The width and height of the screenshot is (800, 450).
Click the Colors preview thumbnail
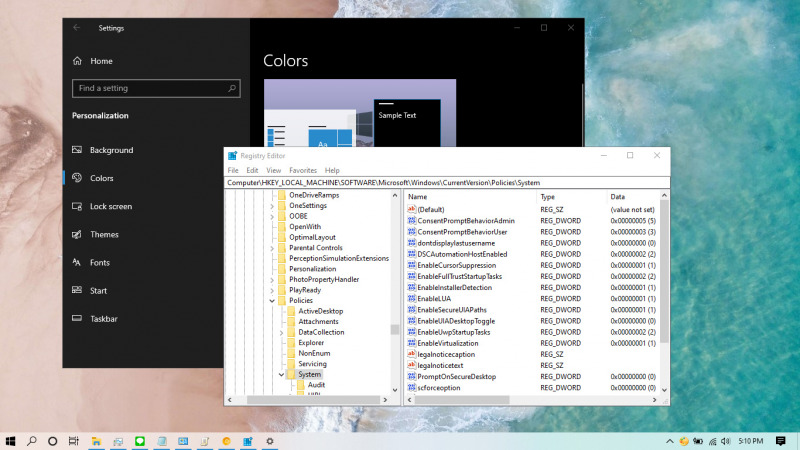(360, 113)
